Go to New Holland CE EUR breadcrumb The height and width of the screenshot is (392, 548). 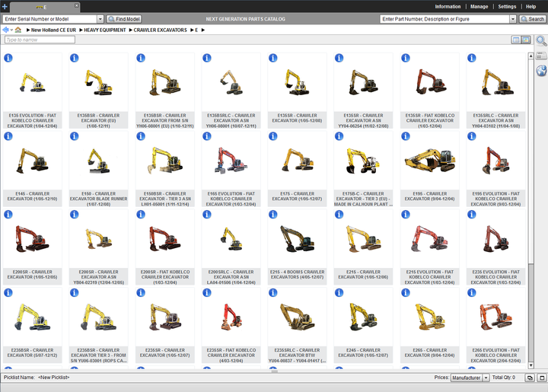click(53, 30)
